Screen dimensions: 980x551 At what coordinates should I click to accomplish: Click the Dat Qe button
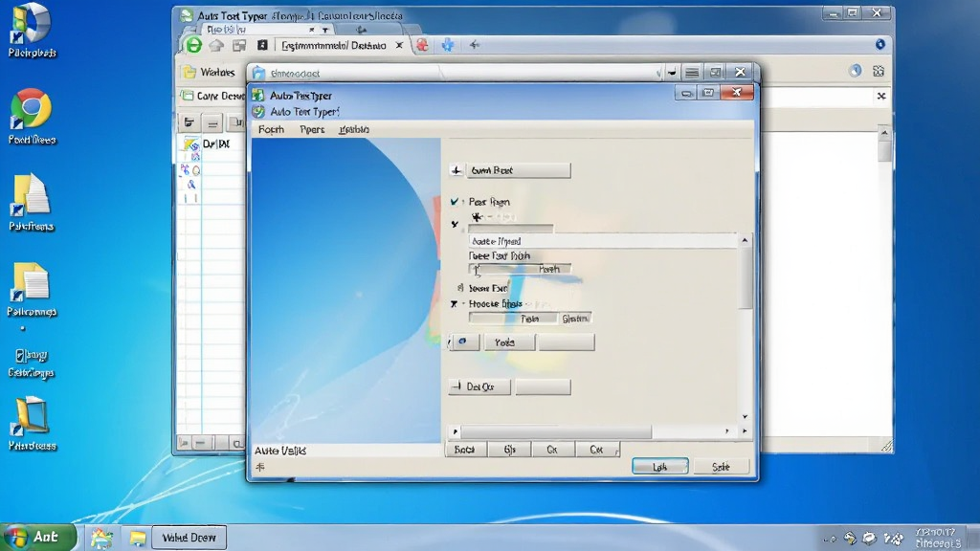479,386
